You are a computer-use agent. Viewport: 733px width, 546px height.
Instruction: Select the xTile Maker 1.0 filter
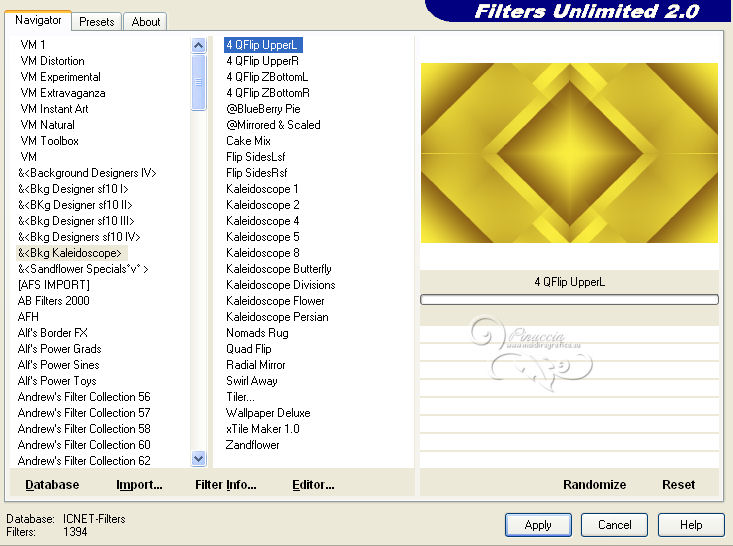click(263, 429)
